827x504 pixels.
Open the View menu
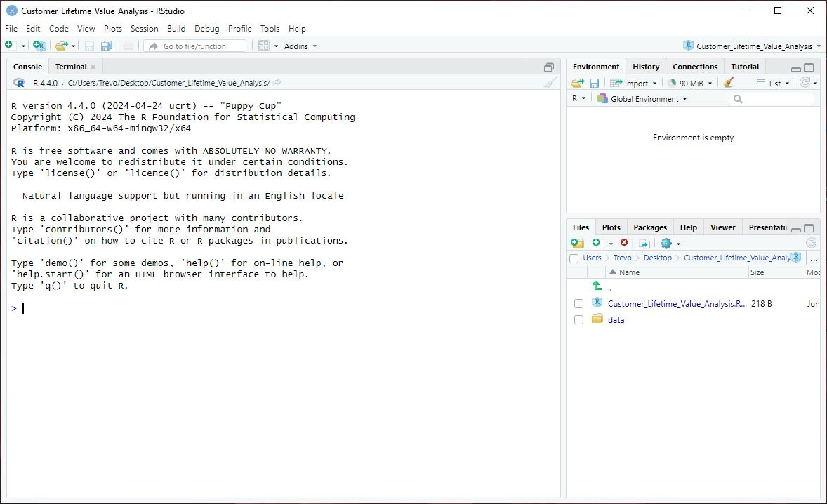tap(86, 29)
